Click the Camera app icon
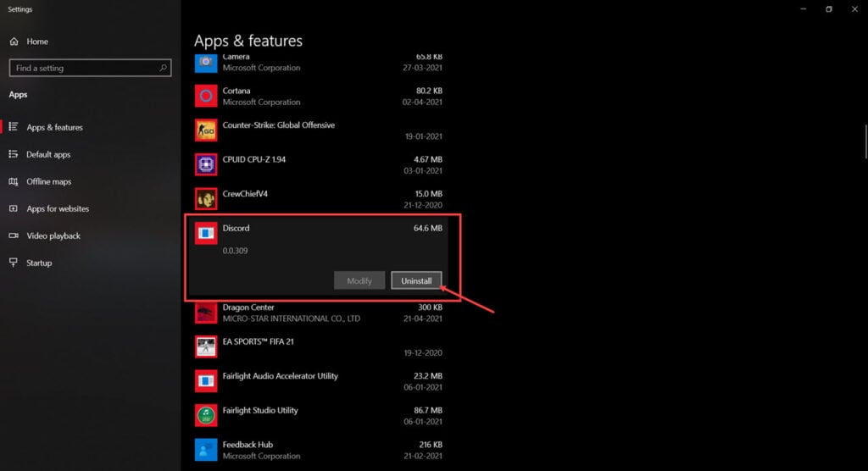Viewport: 868px width, 471px height. pyautogui.click(x=206, y=63)
